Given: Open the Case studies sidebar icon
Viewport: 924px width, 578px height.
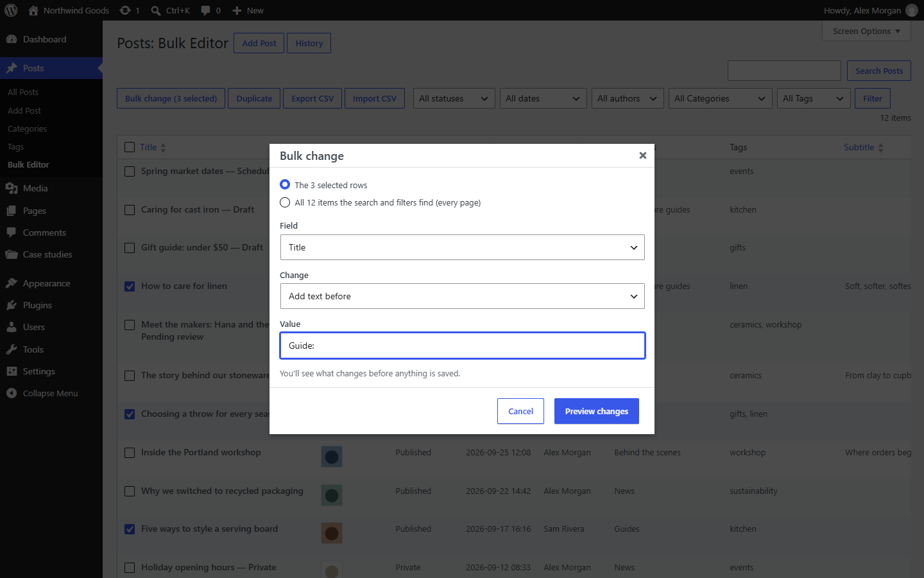Looking at the screenshot, I should pyautogui.click(x=12, y=254).
